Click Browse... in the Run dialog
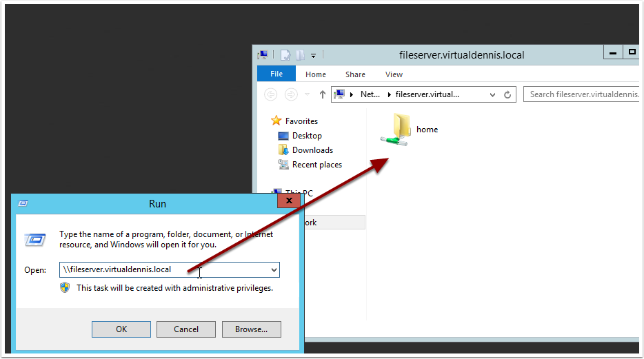644x359 pixels. (251, 329)
